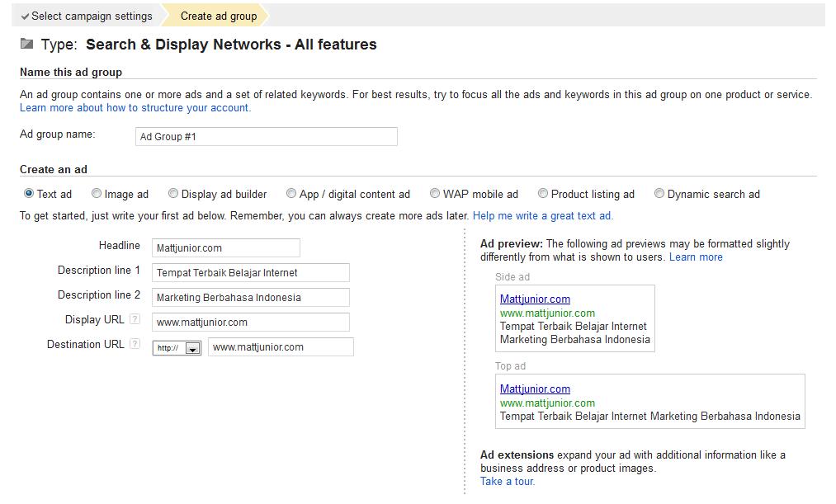
Task: Click the checkmark icon on Select campaign settings
Action: (x=25, y=16)
